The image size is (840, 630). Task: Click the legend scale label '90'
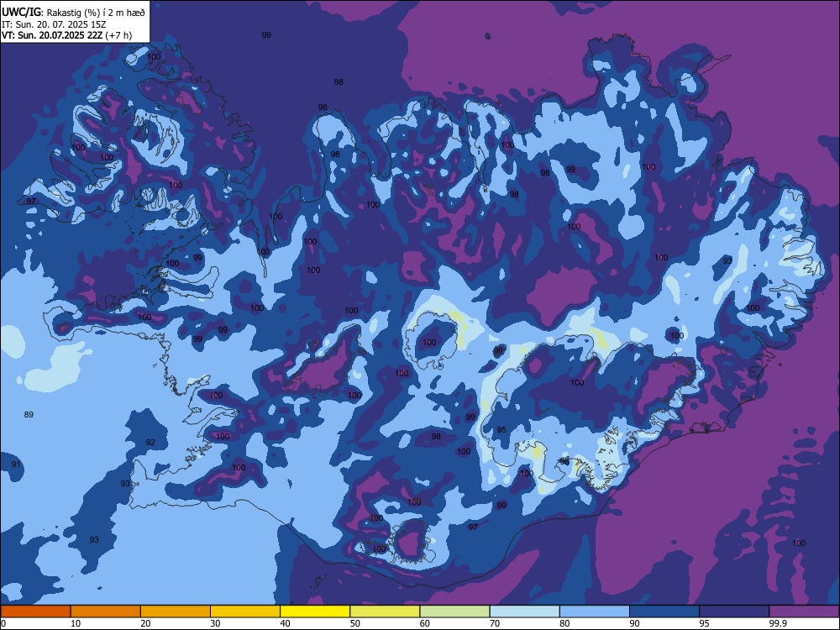(634, 623)
